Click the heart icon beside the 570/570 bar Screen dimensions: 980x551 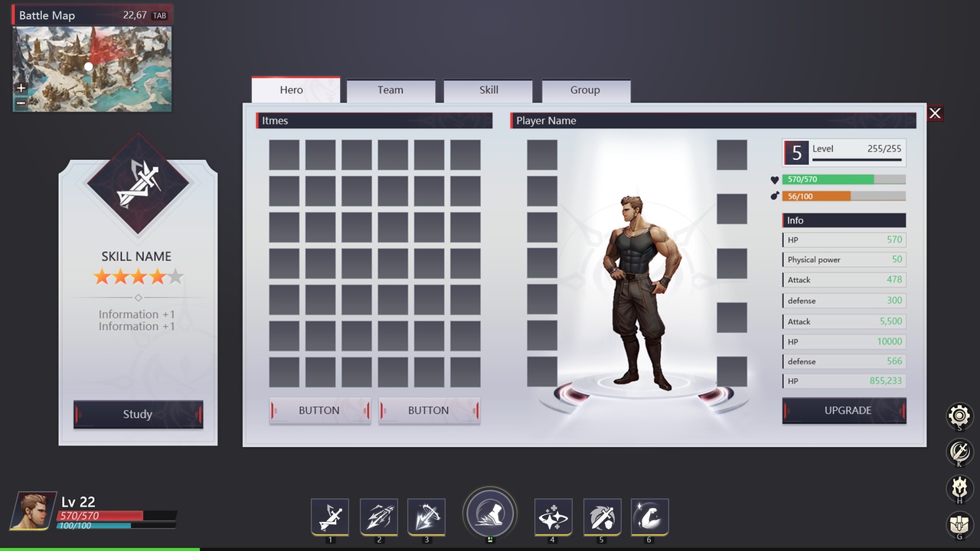click(x=775, y=180)
